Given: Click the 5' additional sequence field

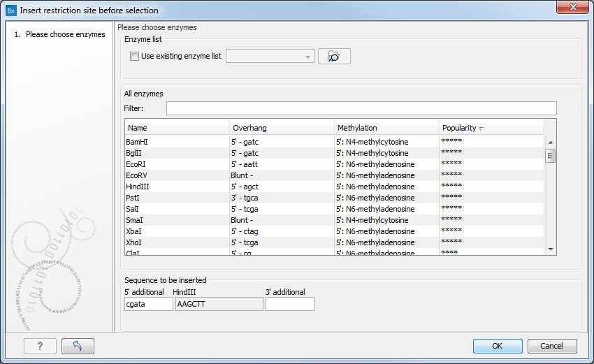Looking at the screenshot, I should (147, 304).
